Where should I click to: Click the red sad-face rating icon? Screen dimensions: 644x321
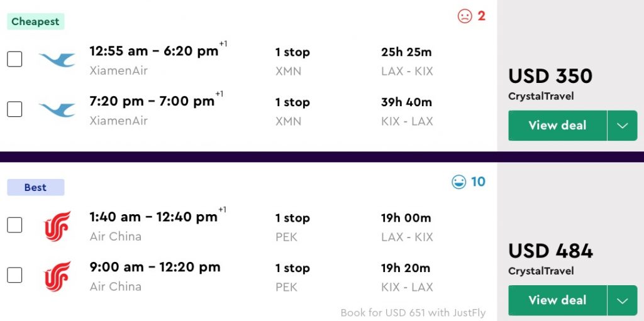[465, 16]
